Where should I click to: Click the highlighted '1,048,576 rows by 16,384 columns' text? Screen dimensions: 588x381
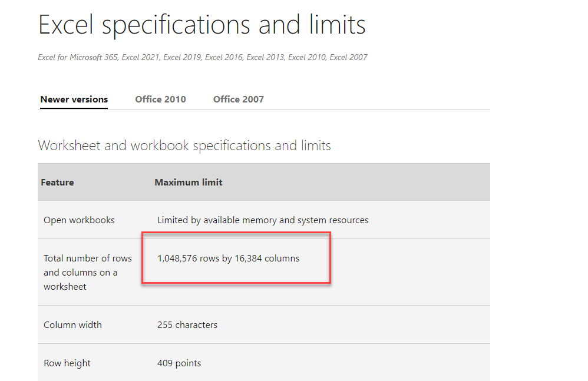point(228,258)
